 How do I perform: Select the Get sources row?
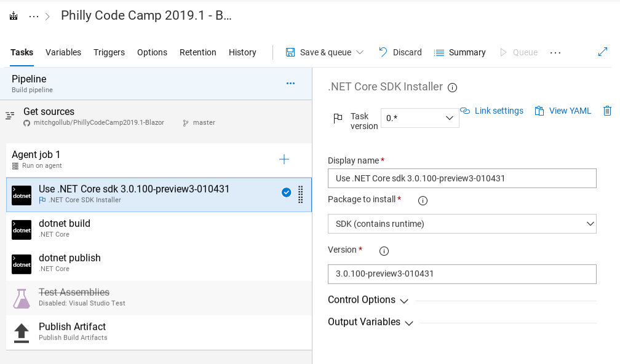[x=156, y=116]
